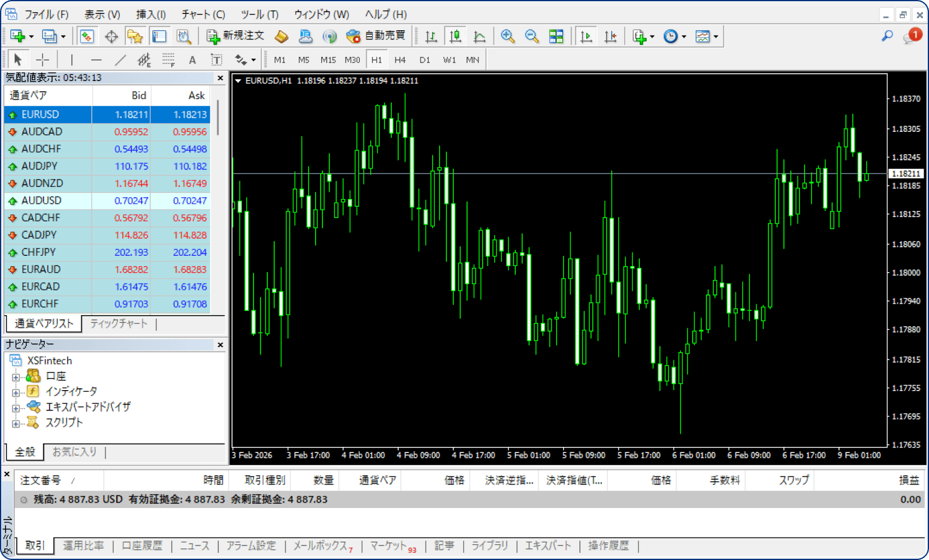The width and height of the screenshot is (929, 560).
Task: Switch chart to line chart mode
Action: (x=480, y=36)
